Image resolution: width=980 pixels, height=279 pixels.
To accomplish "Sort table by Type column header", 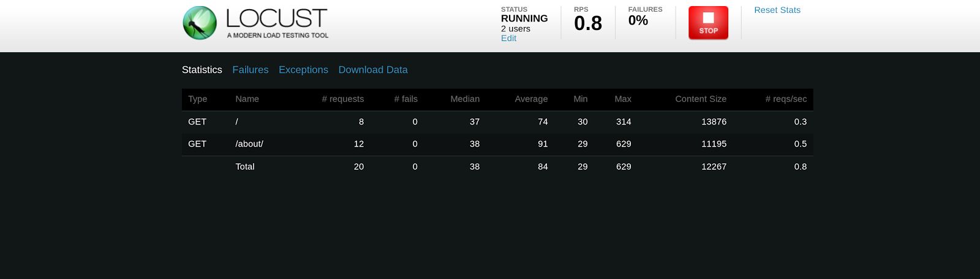I will (197, 99).
